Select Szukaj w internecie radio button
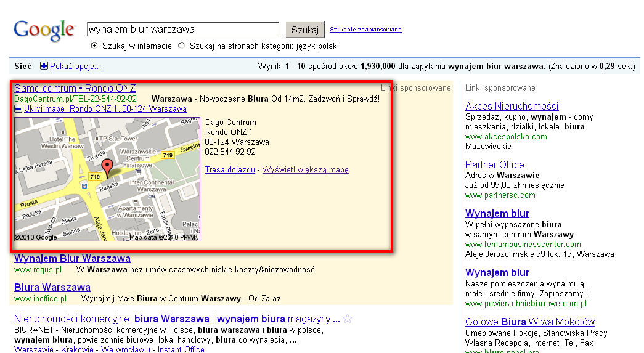This screenshot has width=644, height=353. (x=94, y=46)
